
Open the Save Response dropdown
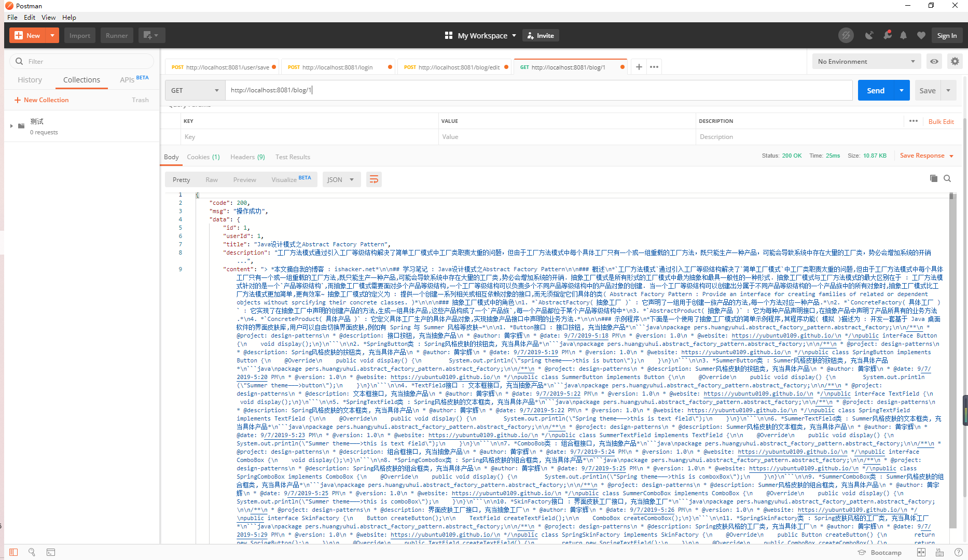click(x=926, y=156)
